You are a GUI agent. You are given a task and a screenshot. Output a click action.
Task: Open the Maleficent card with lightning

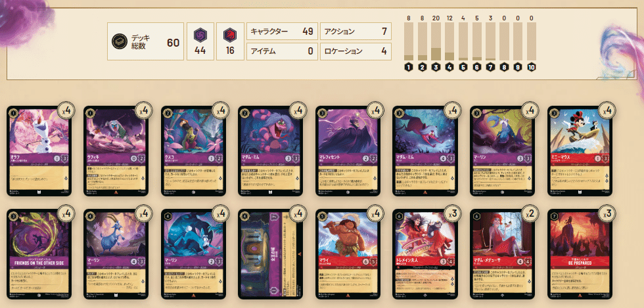(x=348, y=150)
